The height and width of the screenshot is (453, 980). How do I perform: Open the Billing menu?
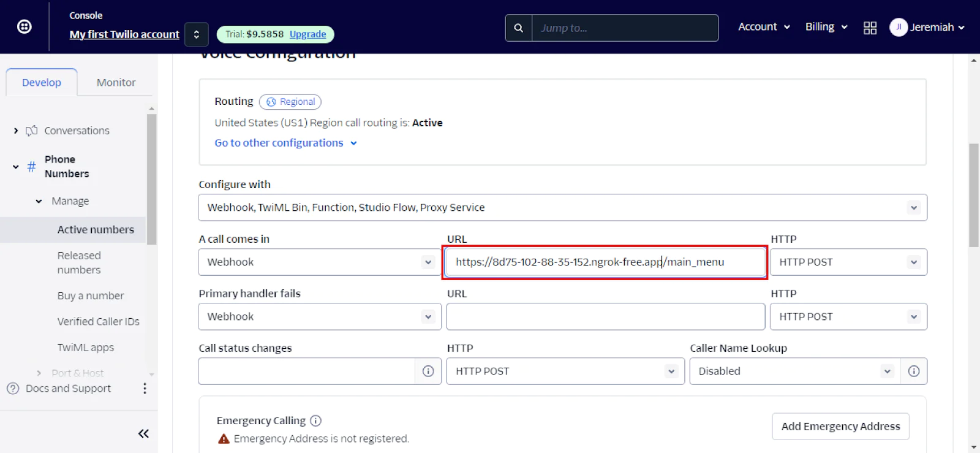tap(826, 27)
